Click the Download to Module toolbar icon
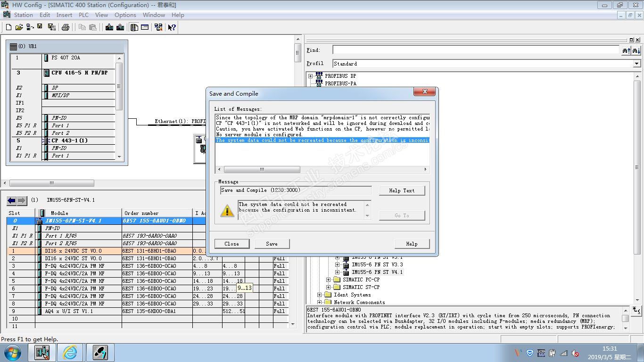The height and width of the screenshot is (362, 644). click(109, 27)
